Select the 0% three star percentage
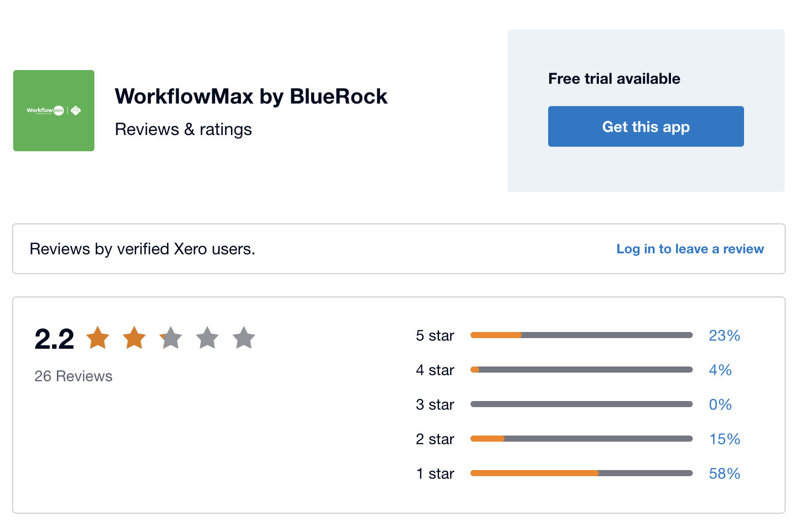This screenshot has width=808, height=532. point(720,405)
